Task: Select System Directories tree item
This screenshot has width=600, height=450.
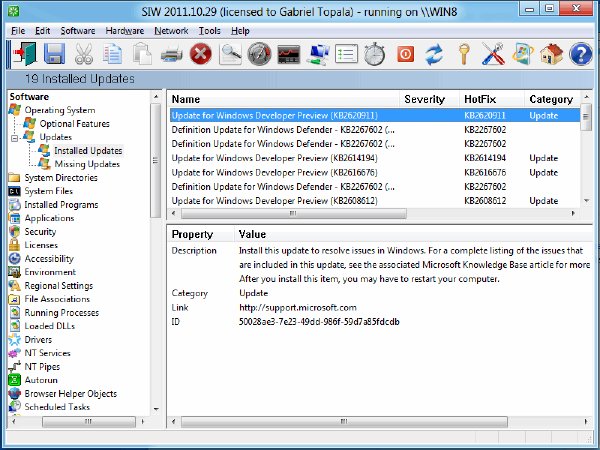Action: coord(61,178)
